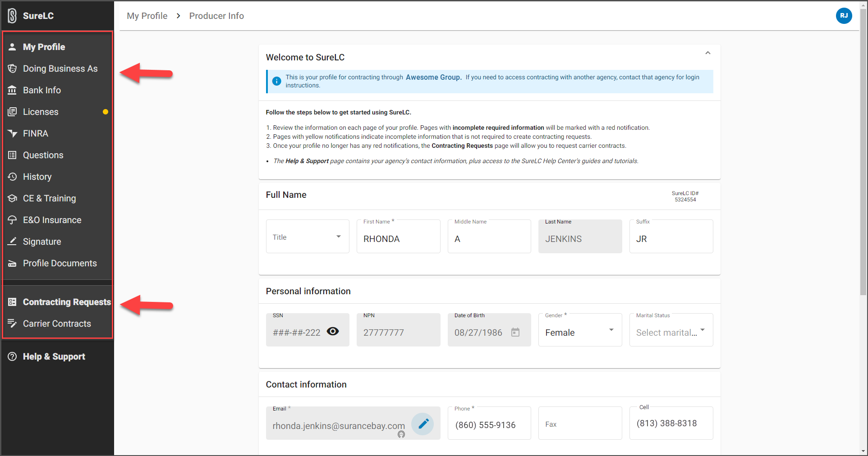Click Producer Info breadcrumb
Image resolution: width=868 pixels, height=456 pixels.
click(x=216, y=16)
